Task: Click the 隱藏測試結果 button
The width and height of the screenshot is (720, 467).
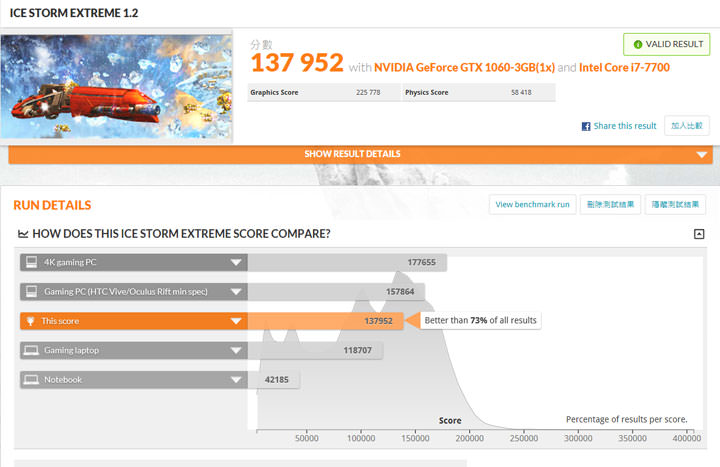Action: (675, 204)
